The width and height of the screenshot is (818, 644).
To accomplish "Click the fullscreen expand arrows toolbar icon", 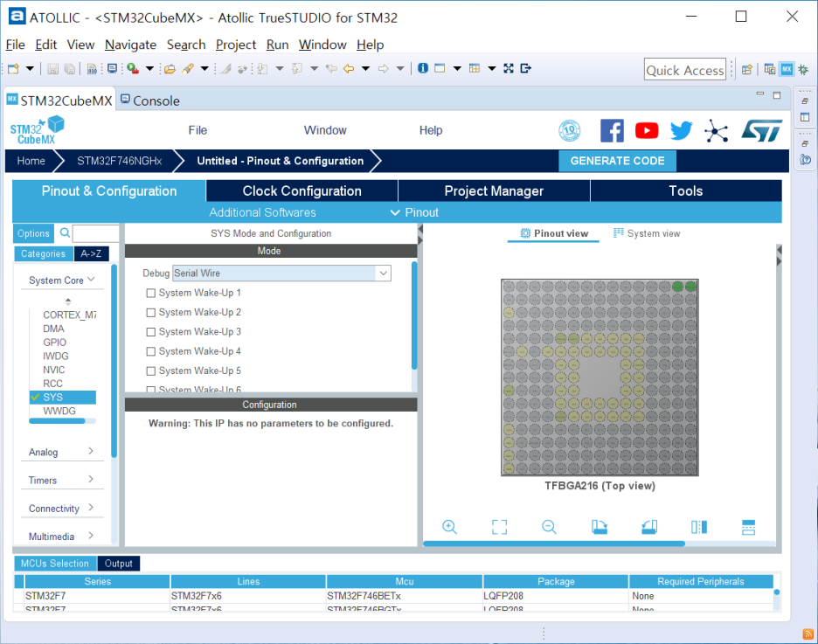I will click(x=509, y=68).
